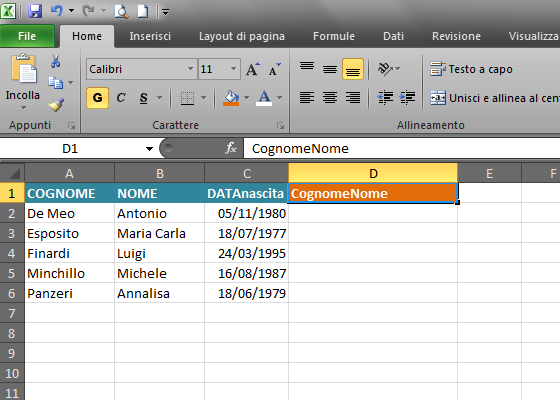The image size is (560, 400).
Task: Open the Customize Quick Access Toolbar dropdown
Action: 165,12
